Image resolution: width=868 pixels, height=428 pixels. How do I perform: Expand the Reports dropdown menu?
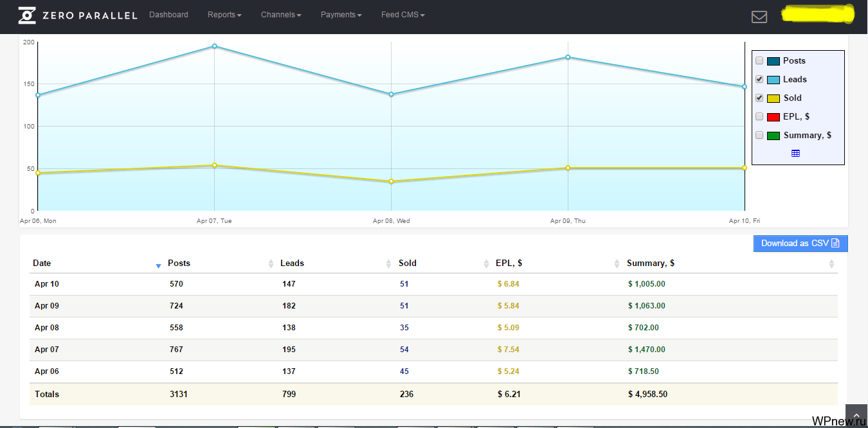[x=224, y=15]
